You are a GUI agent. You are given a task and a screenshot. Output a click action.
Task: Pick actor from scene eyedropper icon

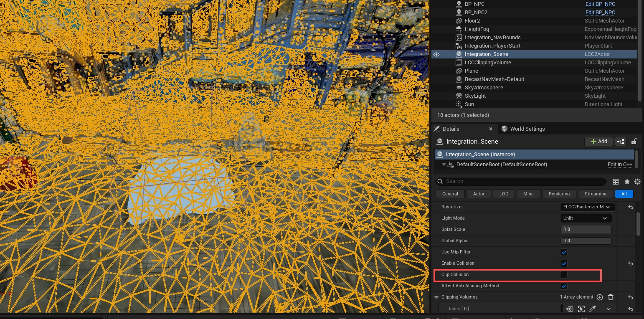click(x=592, y=309)
